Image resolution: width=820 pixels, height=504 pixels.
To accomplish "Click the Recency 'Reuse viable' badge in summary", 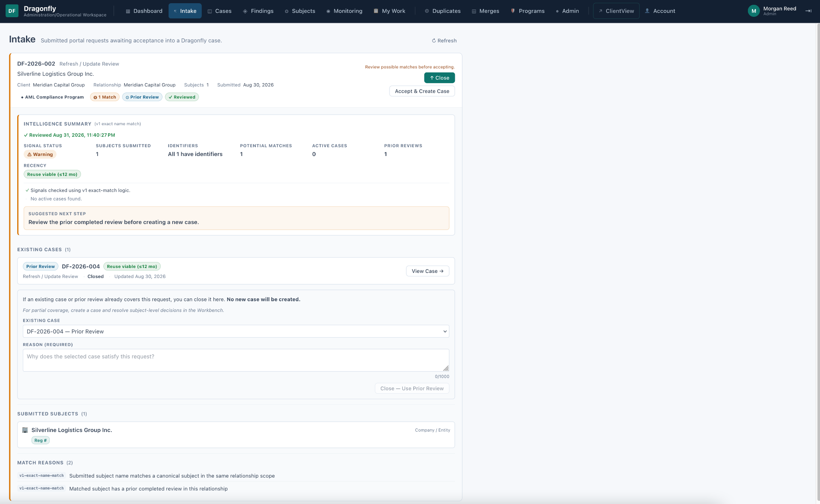I will point(52,174).
